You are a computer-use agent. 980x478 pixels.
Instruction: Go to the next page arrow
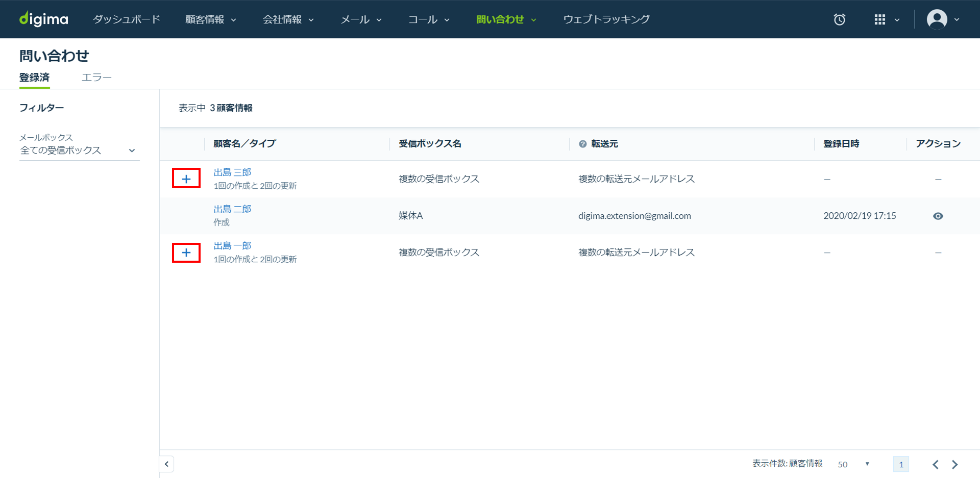[x=955, y=464]
